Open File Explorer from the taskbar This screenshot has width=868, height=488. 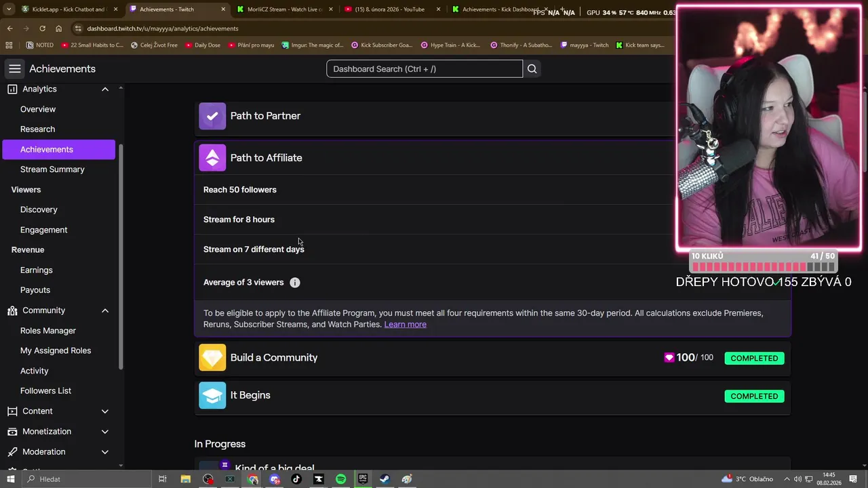tap(185, 479)
